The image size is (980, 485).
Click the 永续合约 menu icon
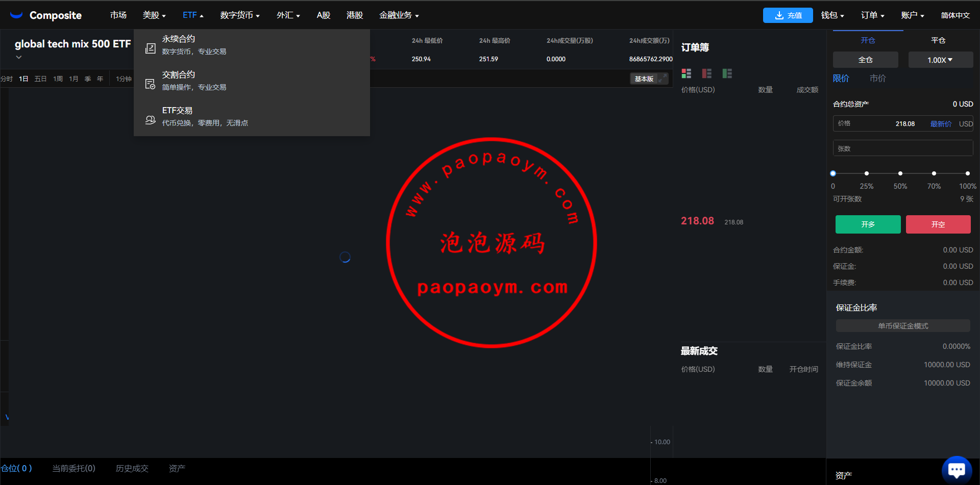tap(150, 48)
